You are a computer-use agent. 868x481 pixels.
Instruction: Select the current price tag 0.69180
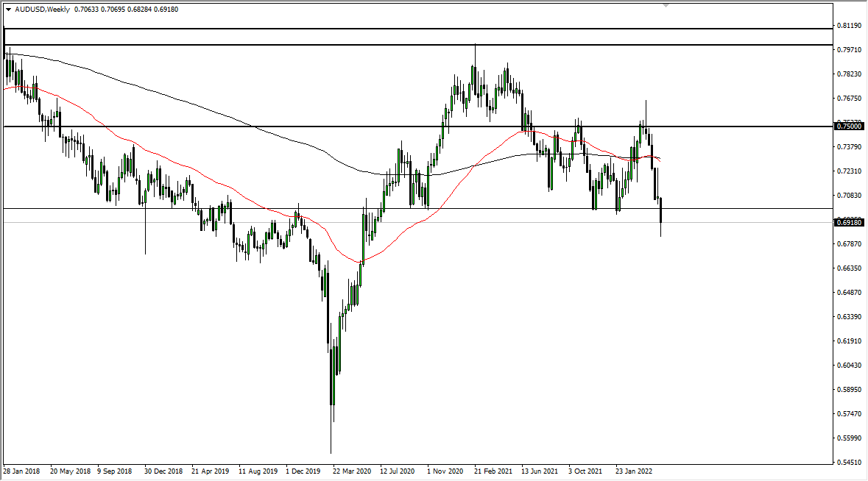849,222
